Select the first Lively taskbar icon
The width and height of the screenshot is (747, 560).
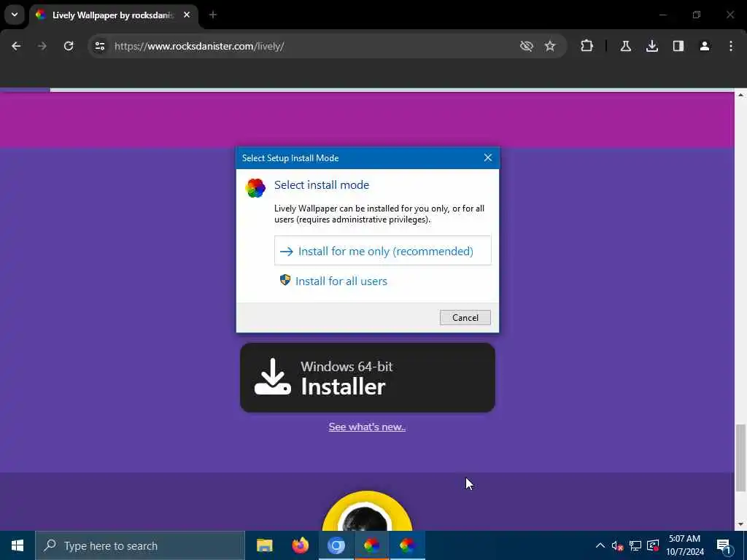click(371, 545)
